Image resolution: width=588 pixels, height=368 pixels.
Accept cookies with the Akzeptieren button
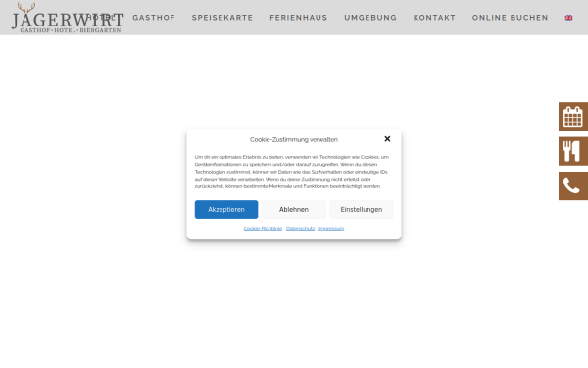click(226, 210)
